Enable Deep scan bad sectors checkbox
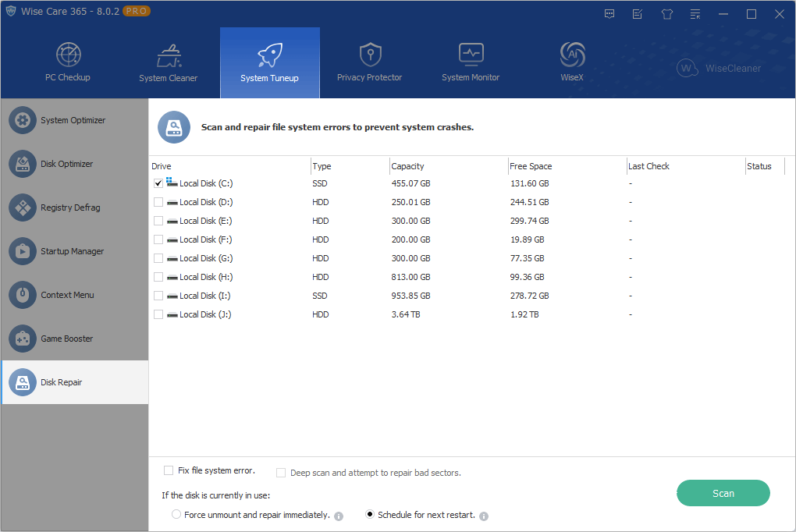This screenshot has width=796, height=532. [281, 473]
